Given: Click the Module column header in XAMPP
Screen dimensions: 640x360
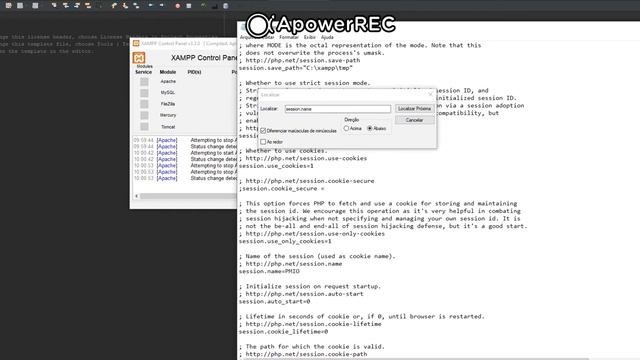Looking at the screenshot, I should 167,72.
